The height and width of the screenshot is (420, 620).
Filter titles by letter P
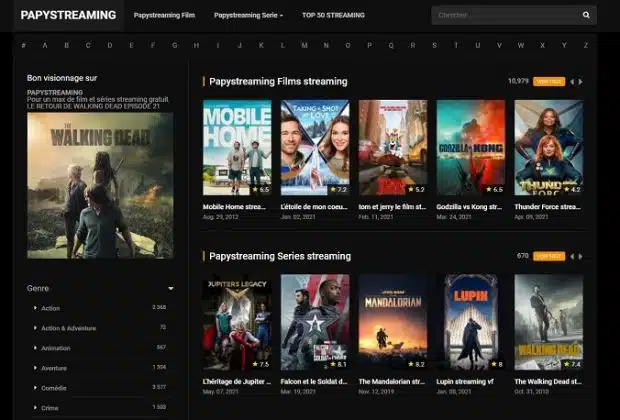pyautogui.click(x=369, y=45)
